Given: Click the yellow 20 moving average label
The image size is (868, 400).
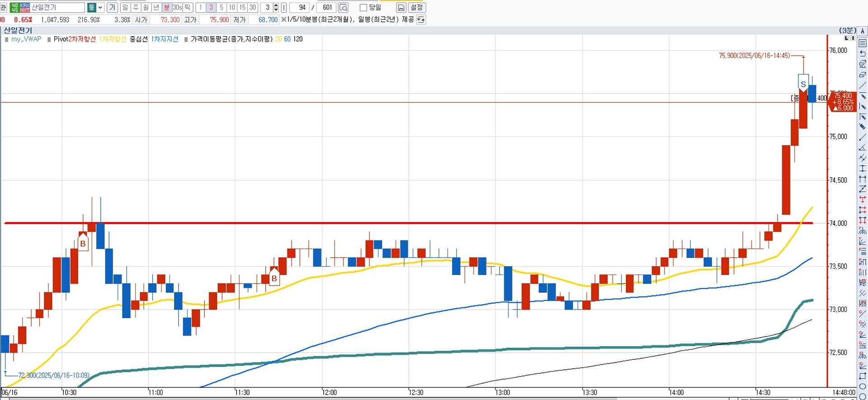Looking at the screenshot, I should pyautogui.click(x=278, y=39).
